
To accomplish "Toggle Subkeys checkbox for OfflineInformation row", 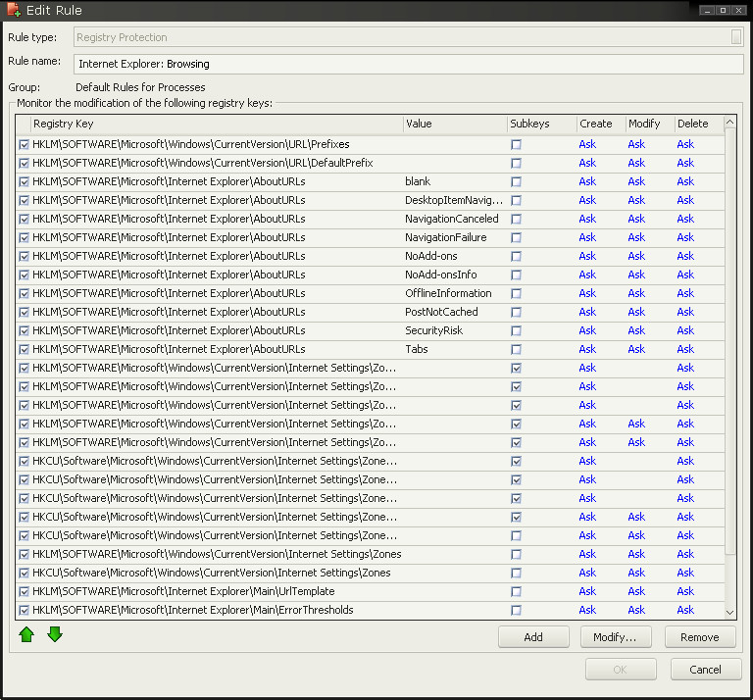I will 517,294.
